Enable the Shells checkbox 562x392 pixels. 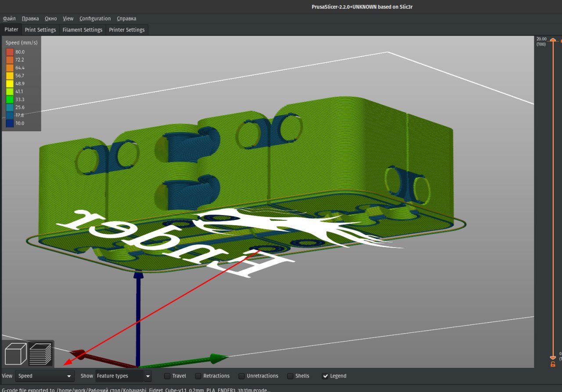click(290, 376)
